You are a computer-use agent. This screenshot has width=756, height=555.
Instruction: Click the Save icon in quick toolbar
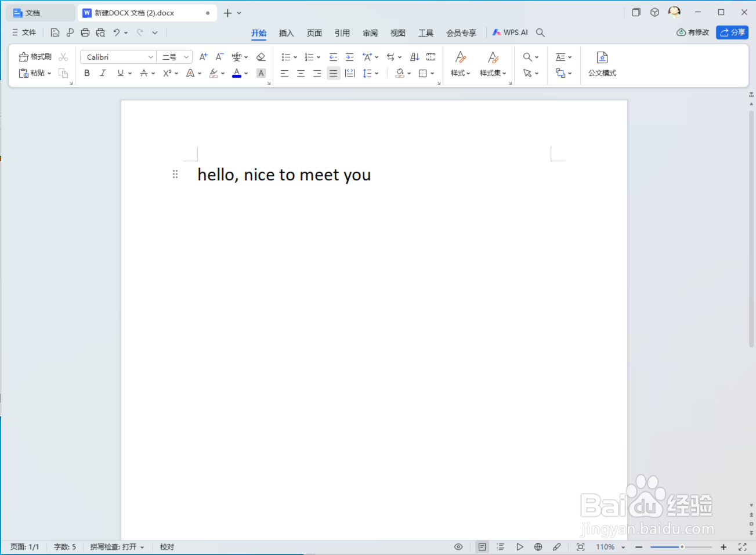pyautogui.click(x=55, y=33)
